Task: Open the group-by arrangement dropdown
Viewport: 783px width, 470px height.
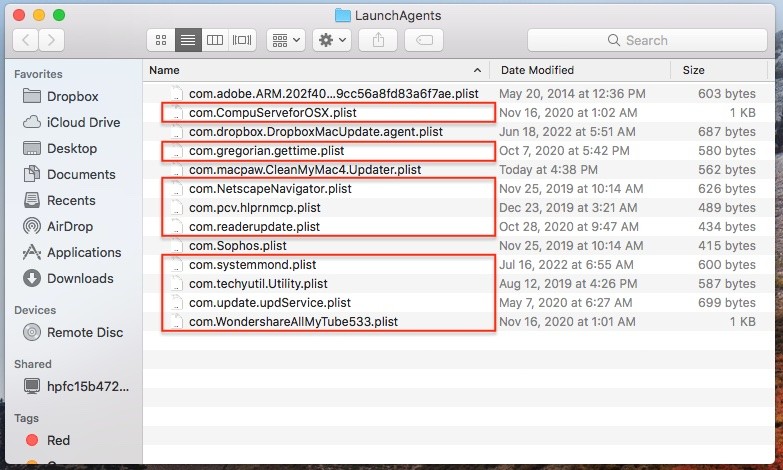Action: tap(286, 40)
